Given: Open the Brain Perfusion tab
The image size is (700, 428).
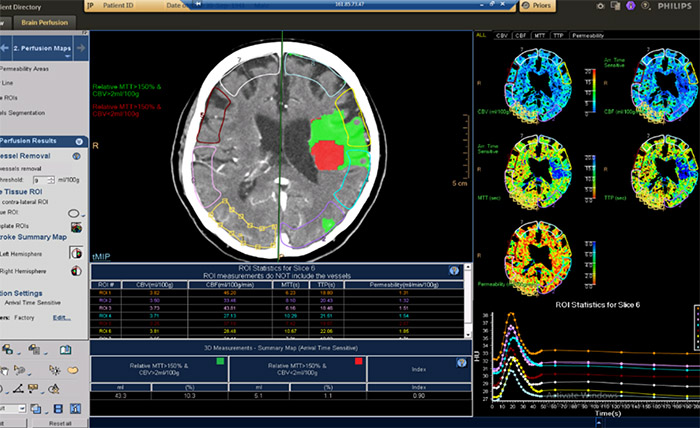Looking at the screenshot, I should click(x=44, y=22).
